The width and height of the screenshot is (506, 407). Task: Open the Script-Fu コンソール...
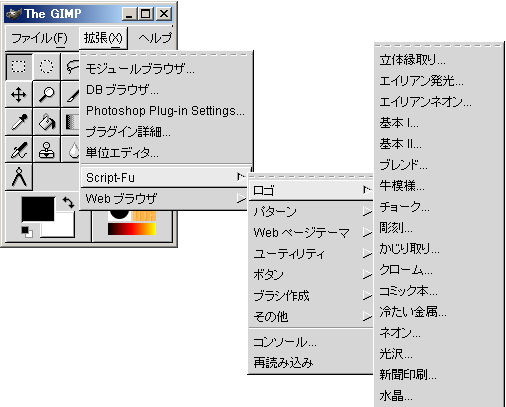(311, 342)
